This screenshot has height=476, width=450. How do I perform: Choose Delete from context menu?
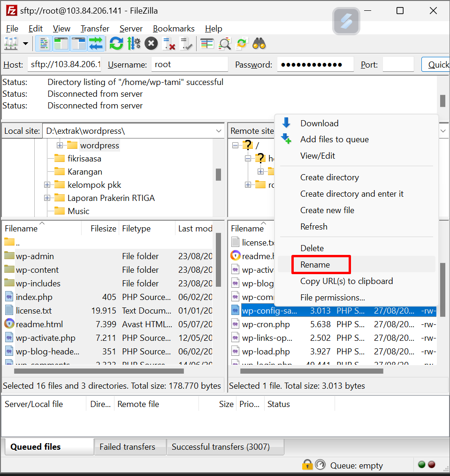[x=312, y=248]
